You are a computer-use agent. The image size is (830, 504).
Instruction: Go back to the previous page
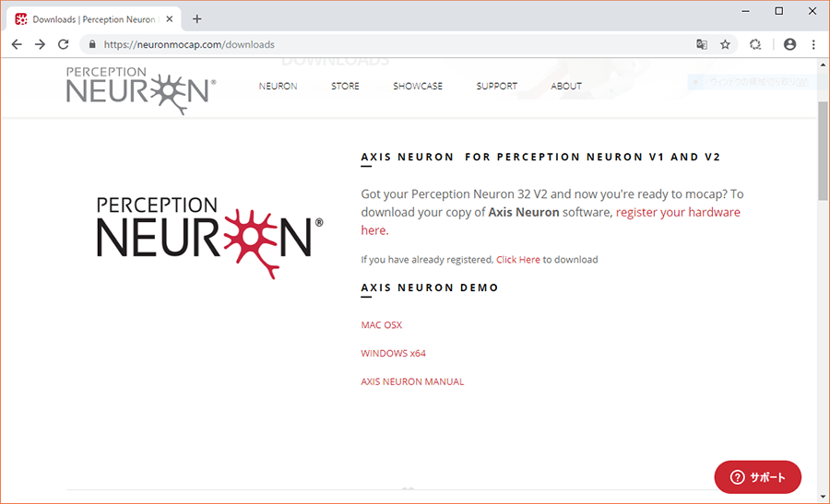[17, 44]
